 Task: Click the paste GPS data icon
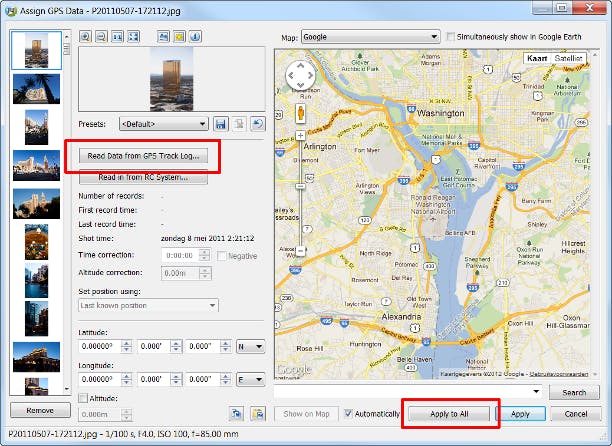click(258, 414)
